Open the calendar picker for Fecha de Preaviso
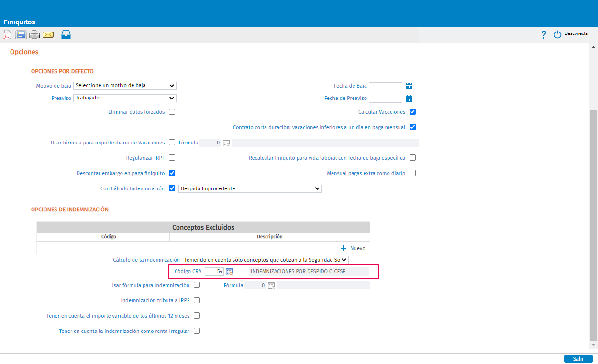Image resolution: width=598 pixels, height=364 pixels. [x=409, y=99]
